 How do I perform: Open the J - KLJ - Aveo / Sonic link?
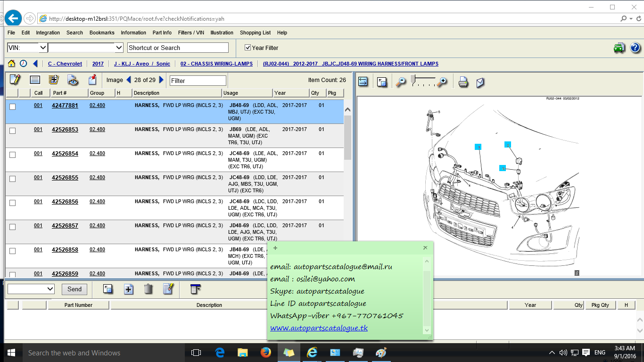pos(142,64)
